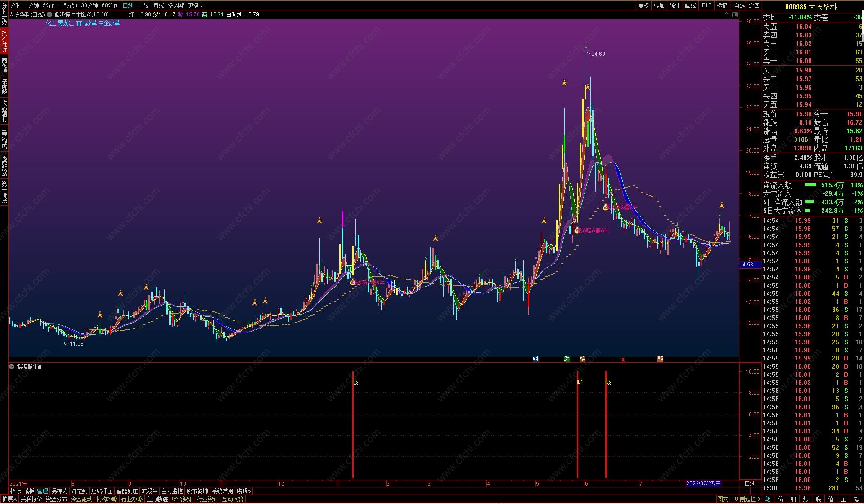Open the 低吸擒牛主图 indicator dropdown arrow
Viewport: 864px width, 504px height.
pos(49,14)
